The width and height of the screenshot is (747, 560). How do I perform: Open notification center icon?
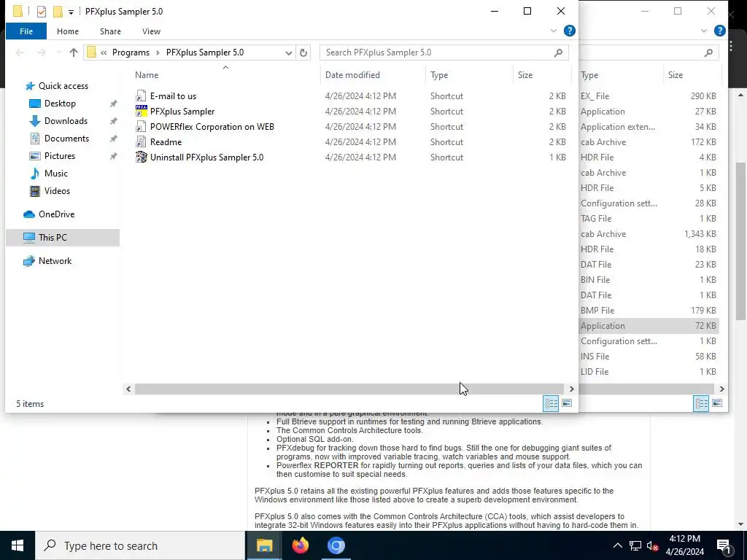coord(724,545)
